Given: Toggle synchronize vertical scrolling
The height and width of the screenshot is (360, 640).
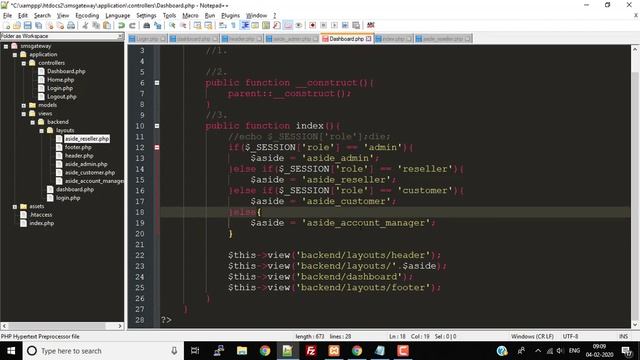Looking at the screenshot, I should pyautogui.click(x=198, y=25).
